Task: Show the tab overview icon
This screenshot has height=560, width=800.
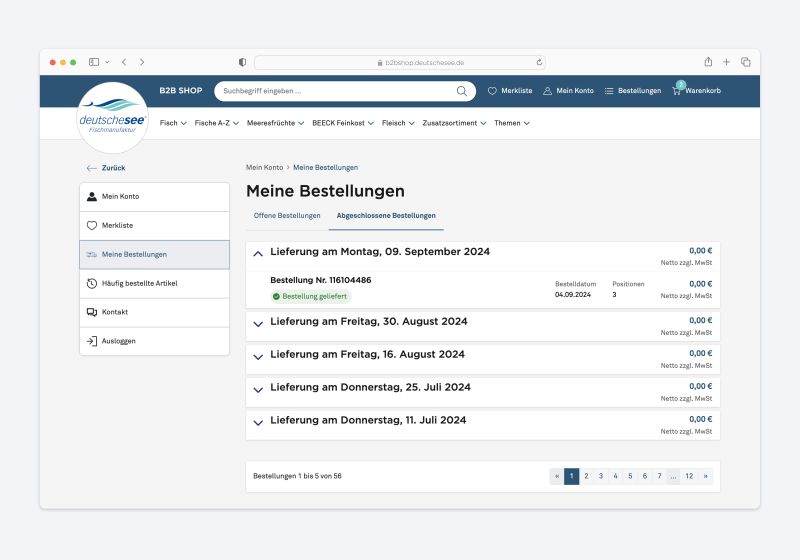Action: [x=745, y=62]
